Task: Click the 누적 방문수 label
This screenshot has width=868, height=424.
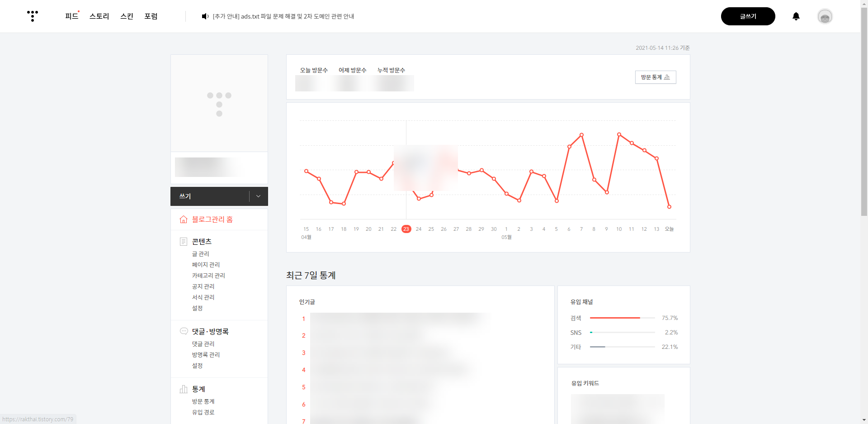Action: 391,70
